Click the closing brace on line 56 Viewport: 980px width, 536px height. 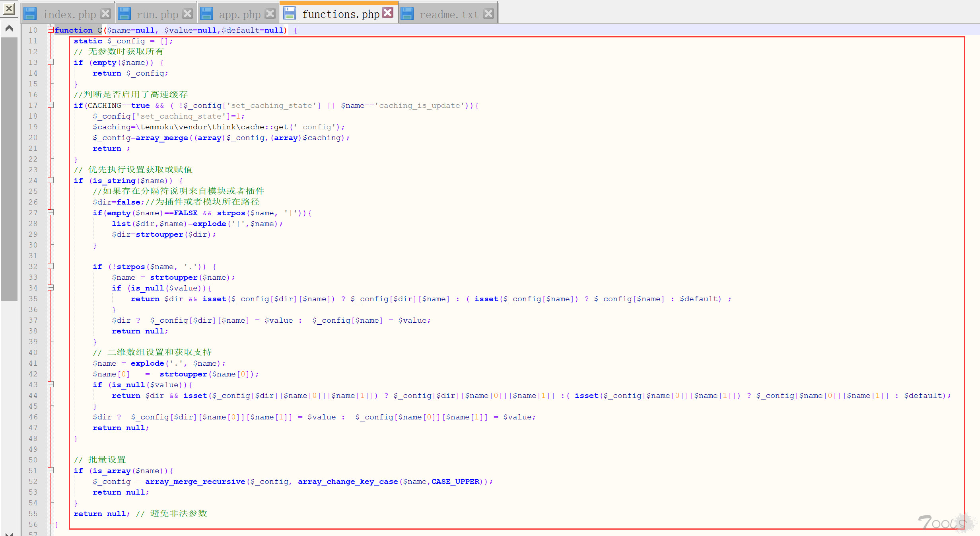56,524
